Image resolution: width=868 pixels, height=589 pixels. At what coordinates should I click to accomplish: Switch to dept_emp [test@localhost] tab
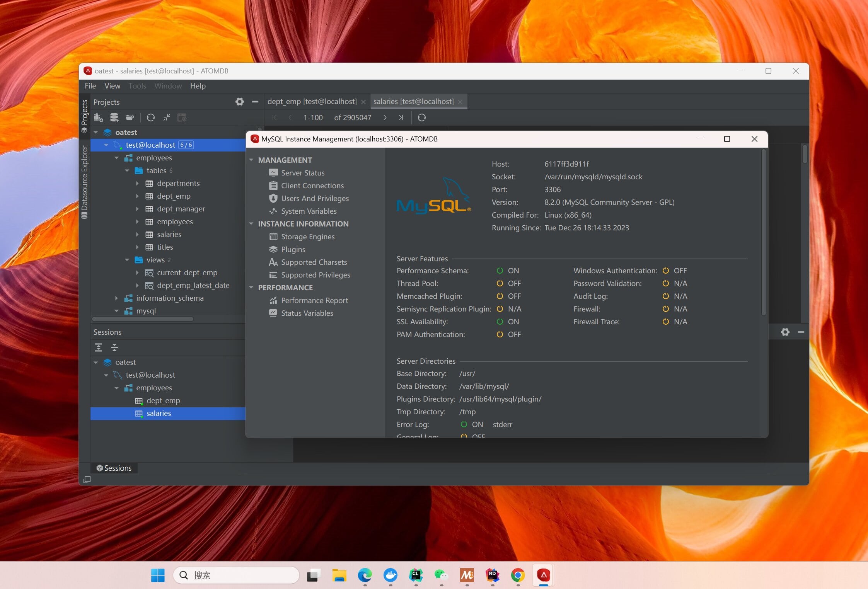pyautogui.click(x=312, y=102)
